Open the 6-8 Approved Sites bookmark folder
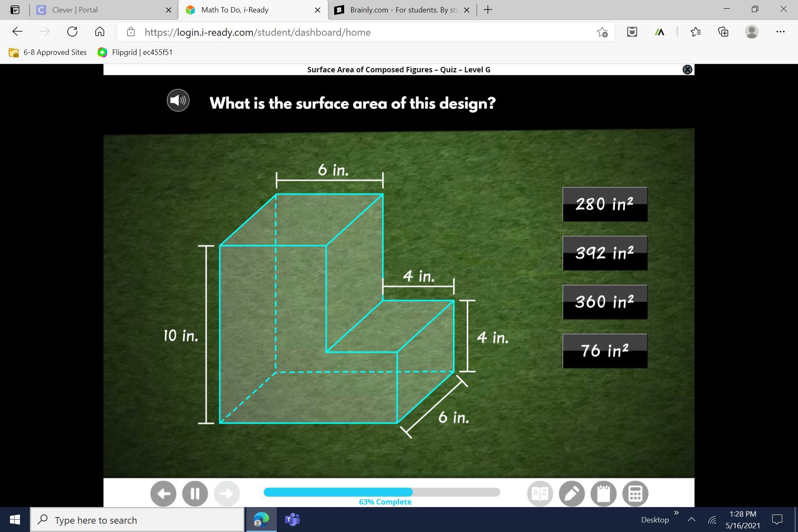The width and height of the screenshot is (798, 532). click(x=48, y=52)
